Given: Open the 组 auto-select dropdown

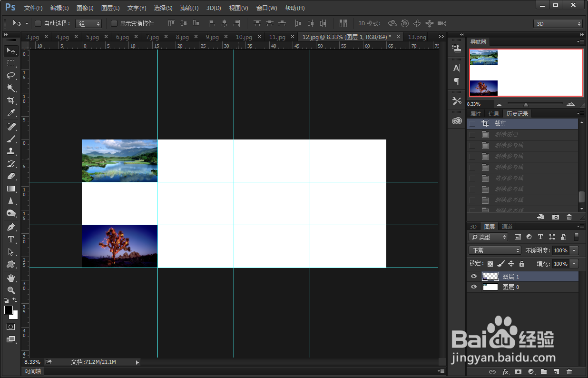Looking at the screenshot, I should point(88,23).
